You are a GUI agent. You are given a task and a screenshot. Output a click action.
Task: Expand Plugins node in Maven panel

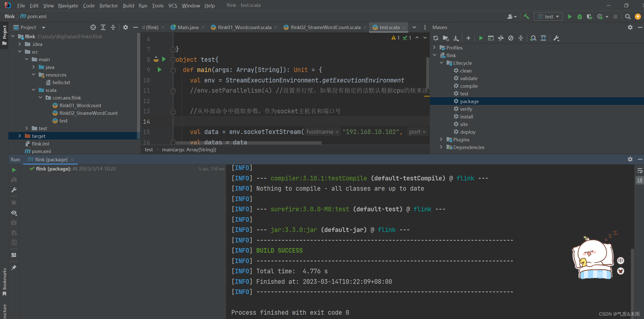tap(441, 139)
